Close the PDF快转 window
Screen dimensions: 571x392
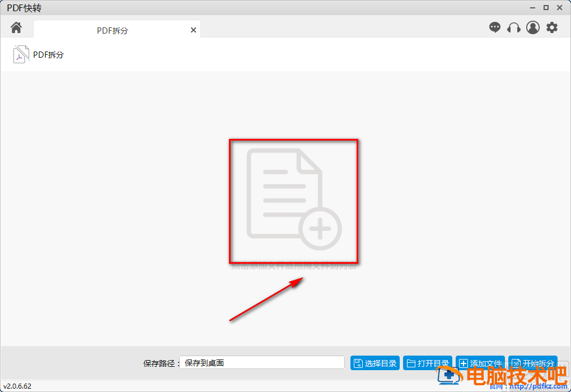point(560,8)
